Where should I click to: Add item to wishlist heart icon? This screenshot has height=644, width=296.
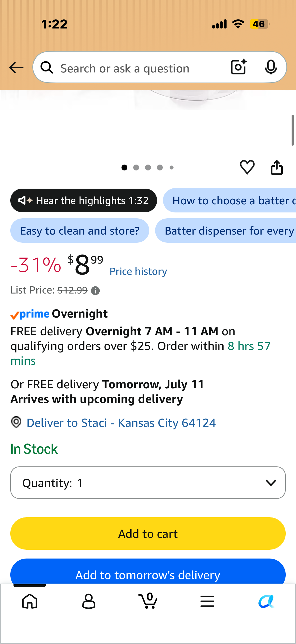pyautogui.click(x=247, y=167)
